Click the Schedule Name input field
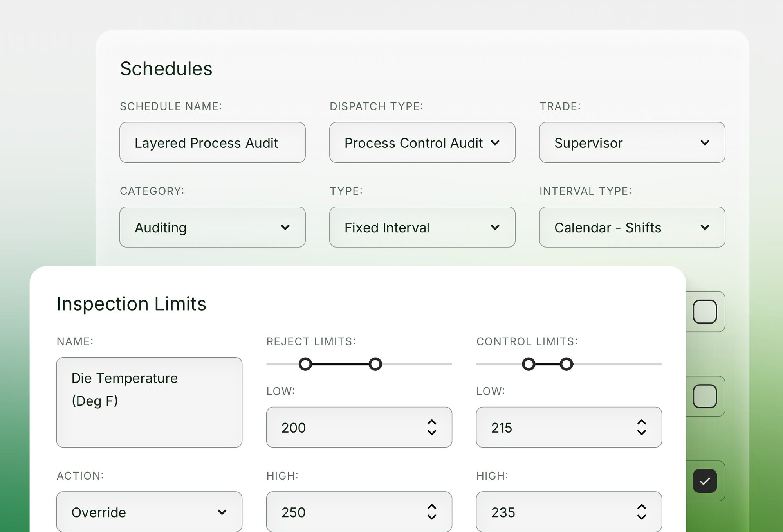 coord(213,142)
